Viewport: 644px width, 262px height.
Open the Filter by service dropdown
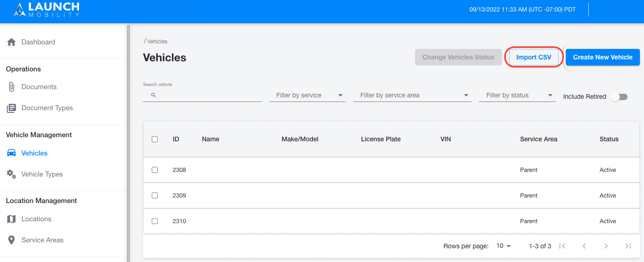[307, 96]
